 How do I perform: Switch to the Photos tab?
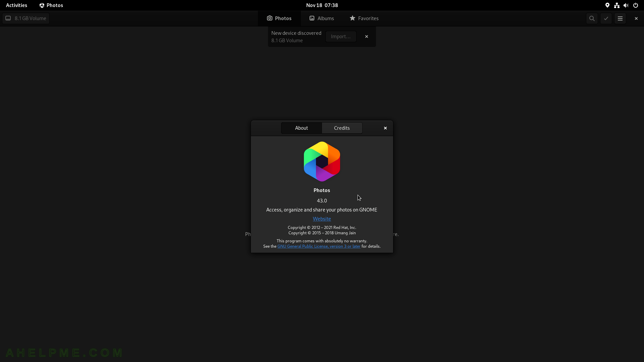coord(279,18)
